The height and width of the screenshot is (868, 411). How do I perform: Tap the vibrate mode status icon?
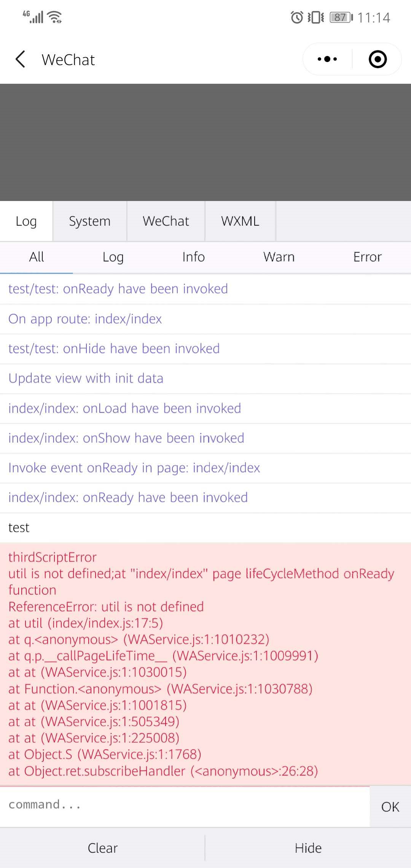(x=316, y=18)
